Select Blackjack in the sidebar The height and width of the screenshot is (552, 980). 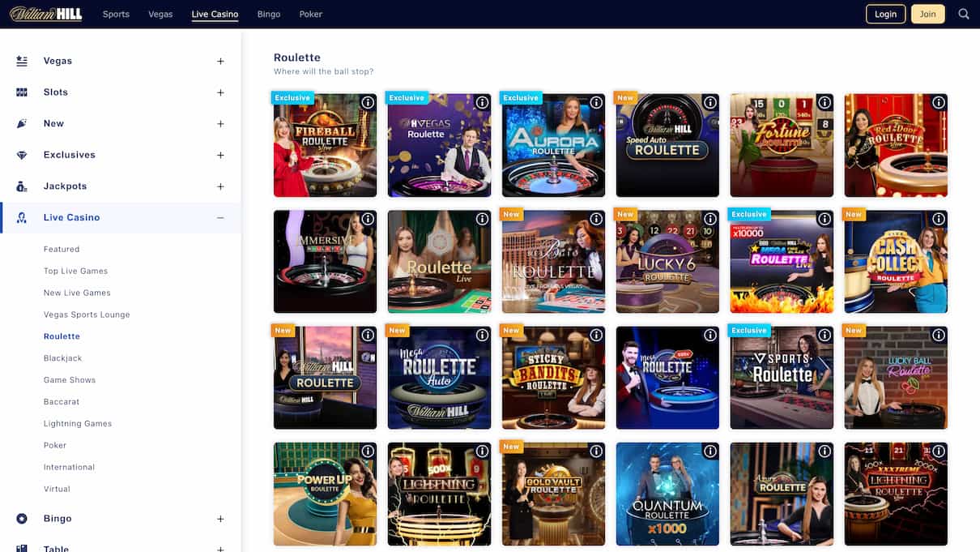pos(63,358)
